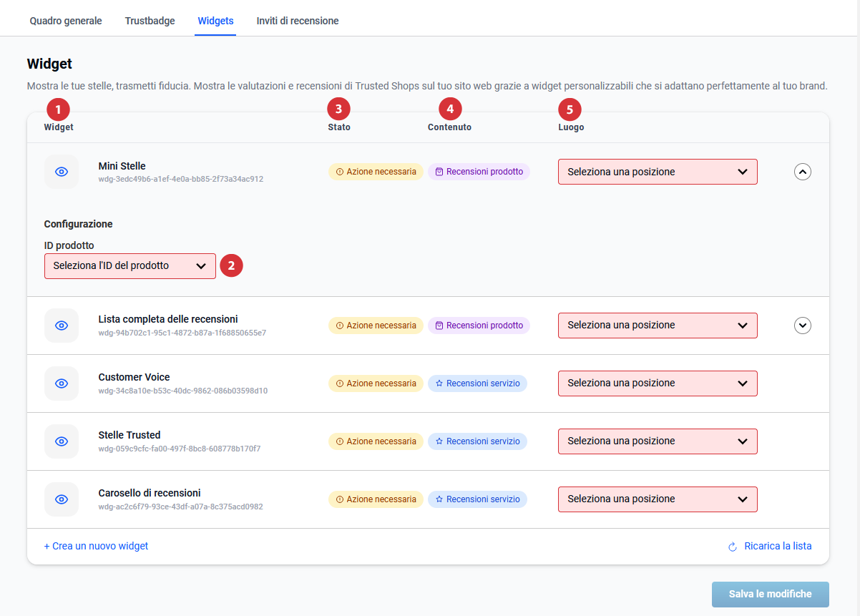860x616 pixels.
Task: Click red marker 3 above Stato column
Action: [x=338, y=109]
